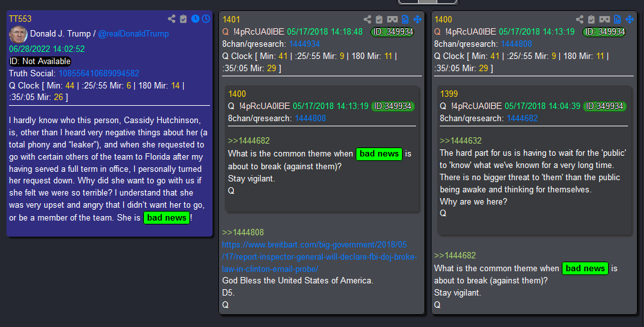Click ID:349934 badge on quoted post 1399
The image size is (644, 327).
click(605, 106)
